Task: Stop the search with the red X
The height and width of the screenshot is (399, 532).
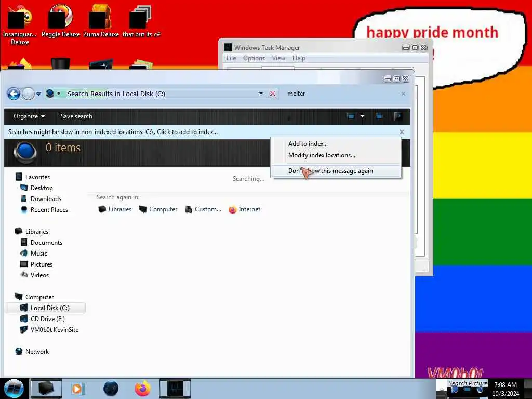Action: [272, 94]
